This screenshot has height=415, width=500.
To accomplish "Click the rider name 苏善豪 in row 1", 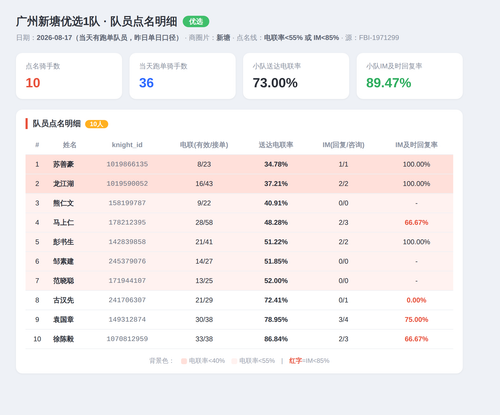I will (63, 164).
